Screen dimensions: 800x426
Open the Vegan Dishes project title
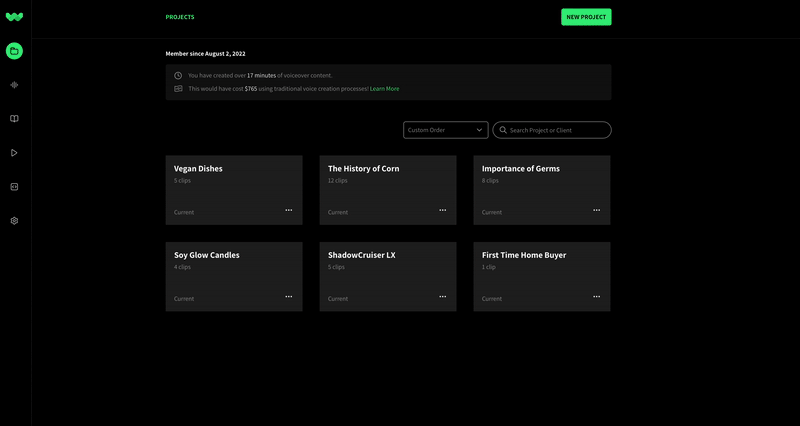coord(198,169)
